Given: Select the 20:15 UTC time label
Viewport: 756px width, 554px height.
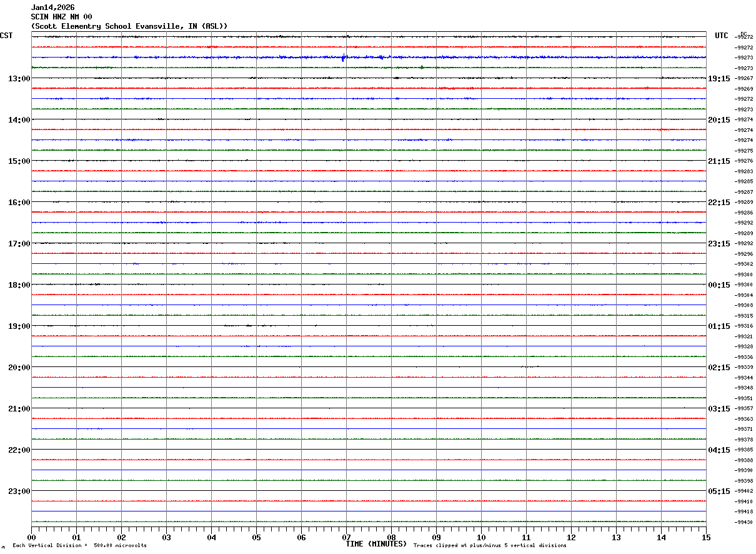Looking at the screenshot, I should 719,120.
